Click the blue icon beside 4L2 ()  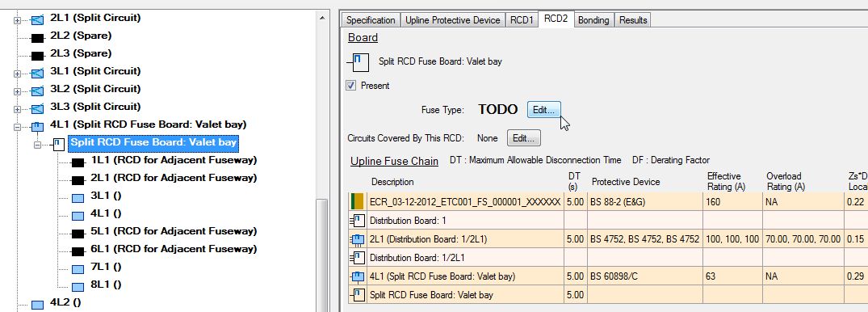pyautogui.click(x=37, y=305)
